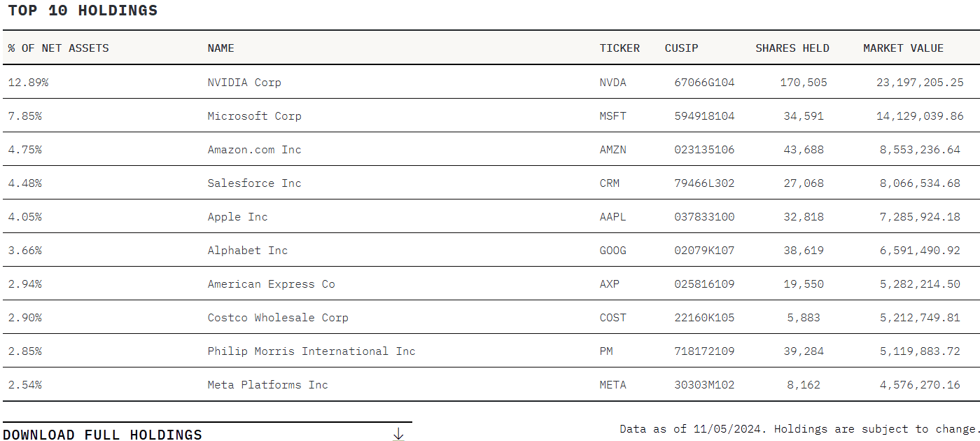Image resolution: width=980 pixels, height=441 pixels.
Task: Click the AAPL ticker symbol
Action: 612,217
